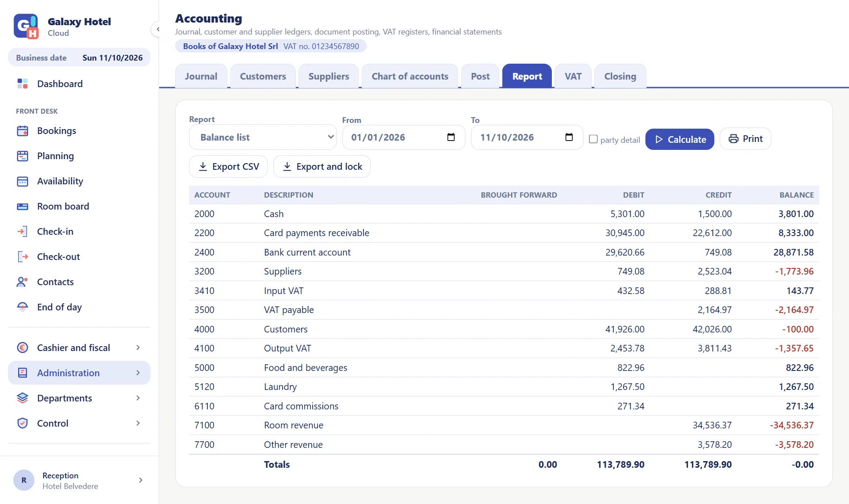849x504 pixels.
Task: Open the Bookings calendar icon
Action: (23, 130)
